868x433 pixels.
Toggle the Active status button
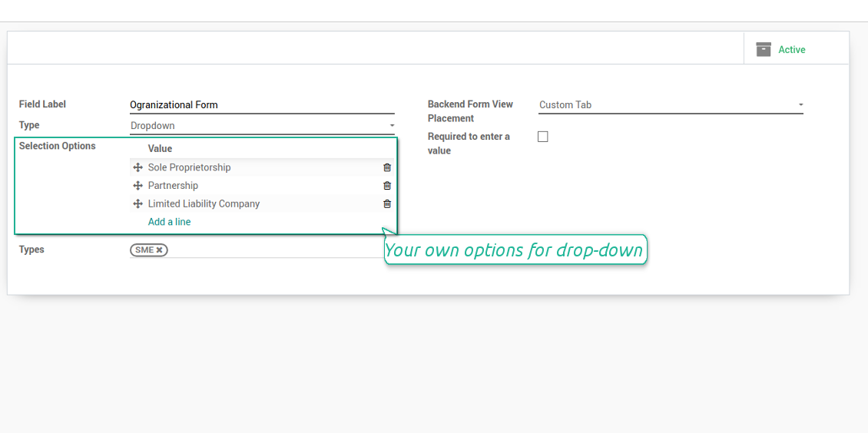(791, 50)
